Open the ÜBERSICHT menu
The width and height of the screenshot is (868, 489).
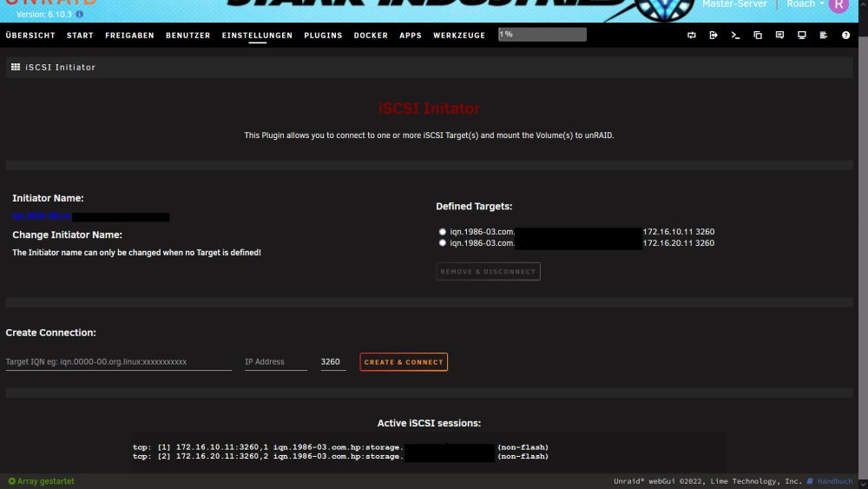[x=30, y=35]
